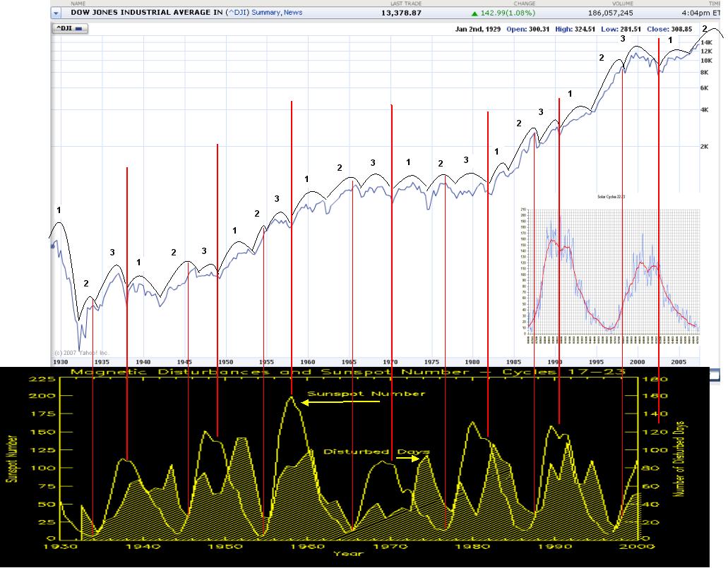Click the Year axis label in lower chart
The image size is (728, 568).
pyautogui.click(x=348, y=554)
